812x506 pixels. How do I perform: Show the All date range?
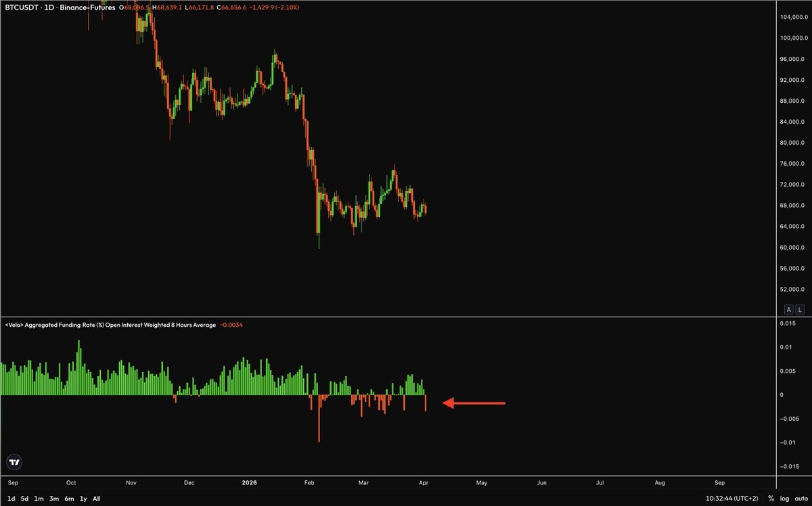click(x=97, y=499)
